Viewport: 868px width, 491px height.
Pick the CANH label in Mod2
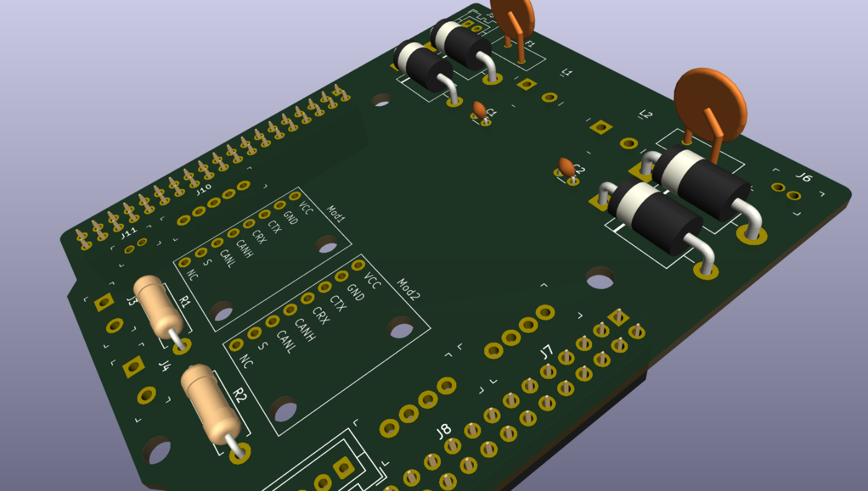pyautogui.click(x=304, y=329)
